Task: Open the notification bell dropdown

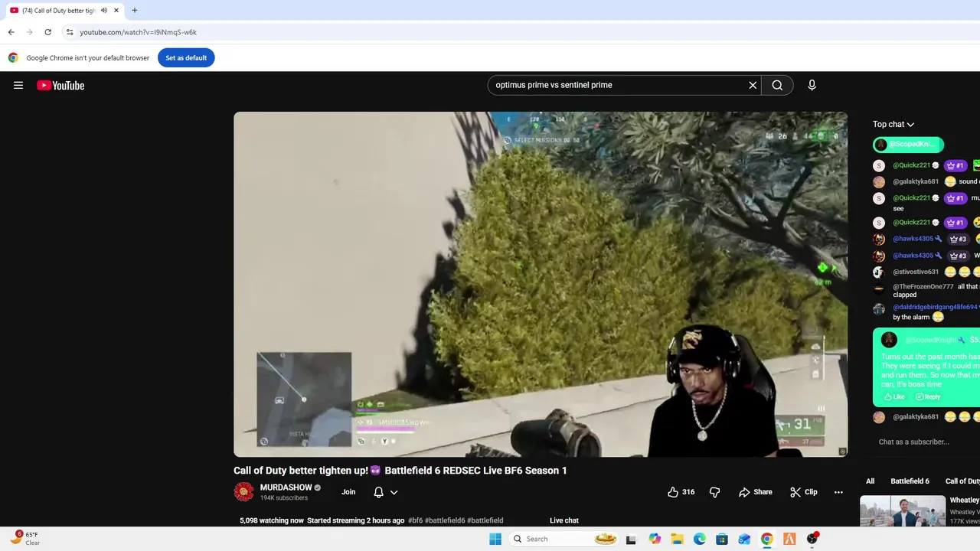Action: click(385, 492)
